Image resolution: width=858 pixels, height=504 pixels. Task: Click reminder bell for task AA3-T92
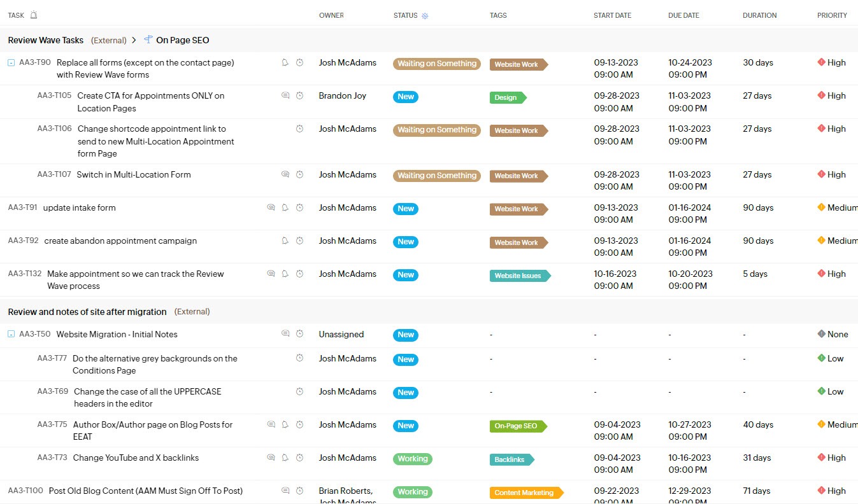(x=285, y=241)
